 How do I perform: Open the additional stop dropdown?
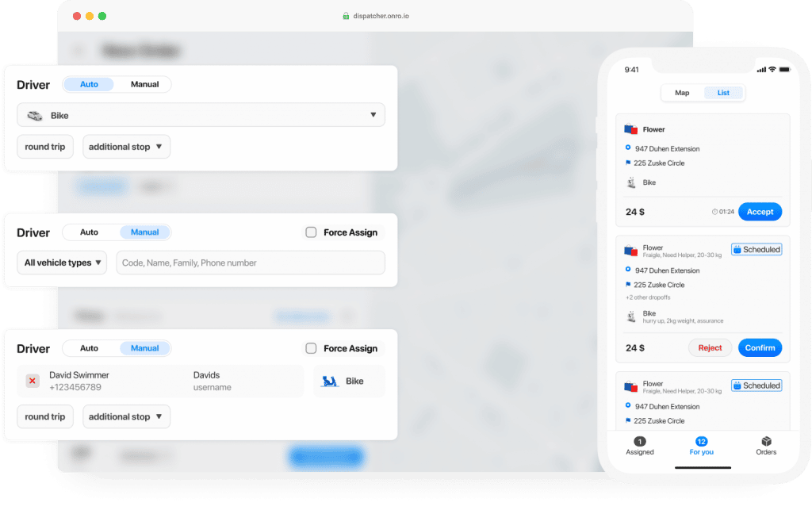coord(126,146)
